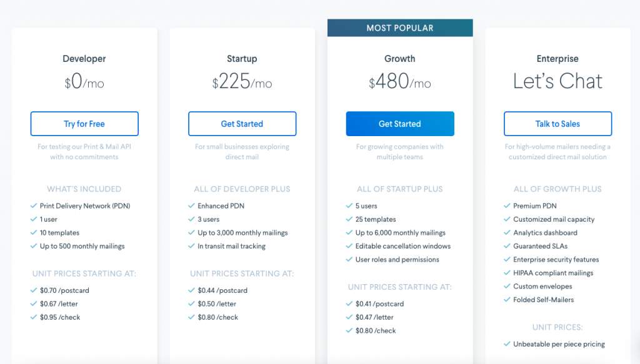
Task: Click checkmark beside In transit mail tracking
Action: point(191,246)
